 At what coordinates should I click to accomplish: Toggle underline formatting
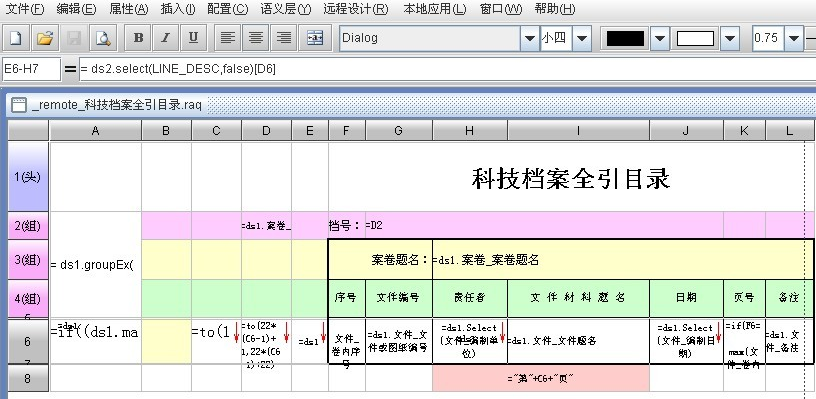pyautogui.click(x=193, y=38)
